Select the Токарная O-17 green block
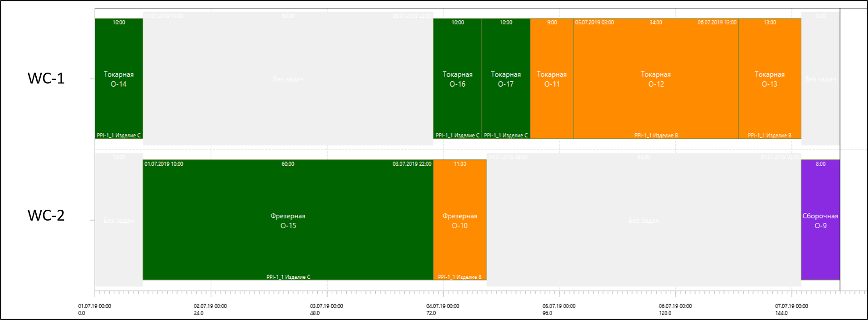 (x=506, y=79)
